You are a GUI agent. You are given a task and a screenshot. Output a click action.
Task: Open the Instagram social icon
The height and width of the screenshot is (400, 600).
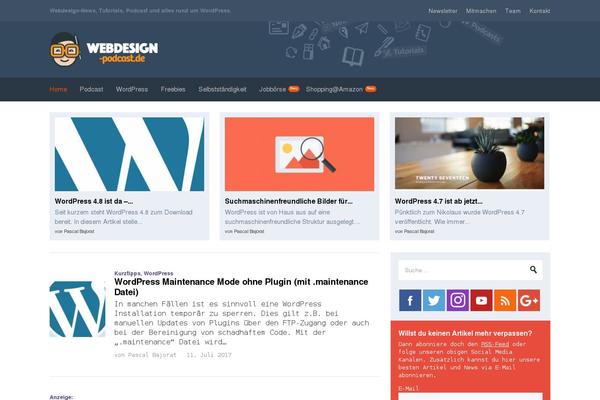tap(458, 300)
